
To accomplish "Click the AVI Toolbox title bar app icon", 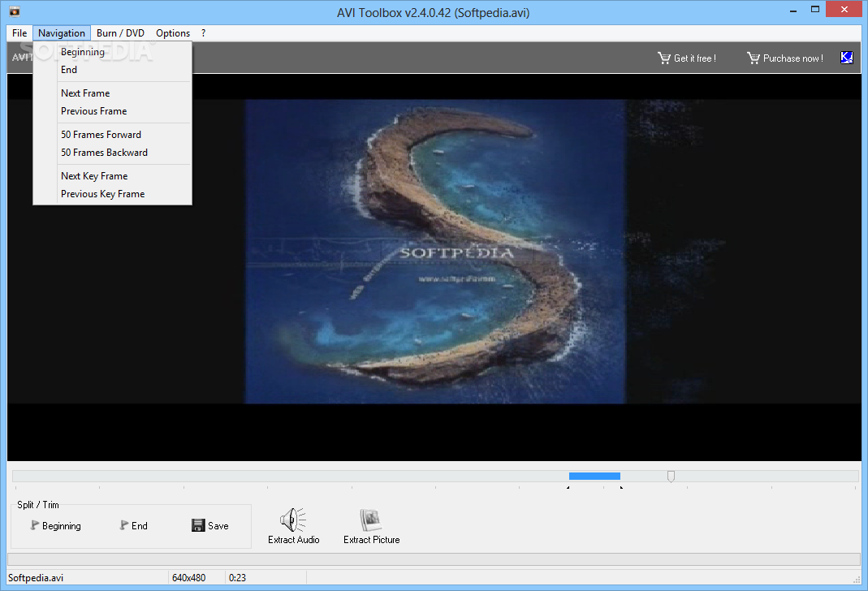I will click(x=15, y=11).
